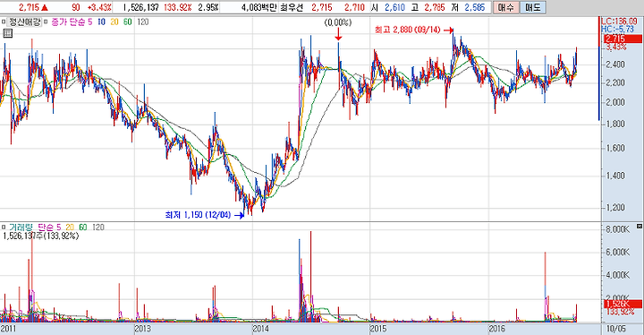Screen dimensions: 644x335
Task: Click the 2016 label on time axis
Action: pyautogui.click(x=496, y=329)
